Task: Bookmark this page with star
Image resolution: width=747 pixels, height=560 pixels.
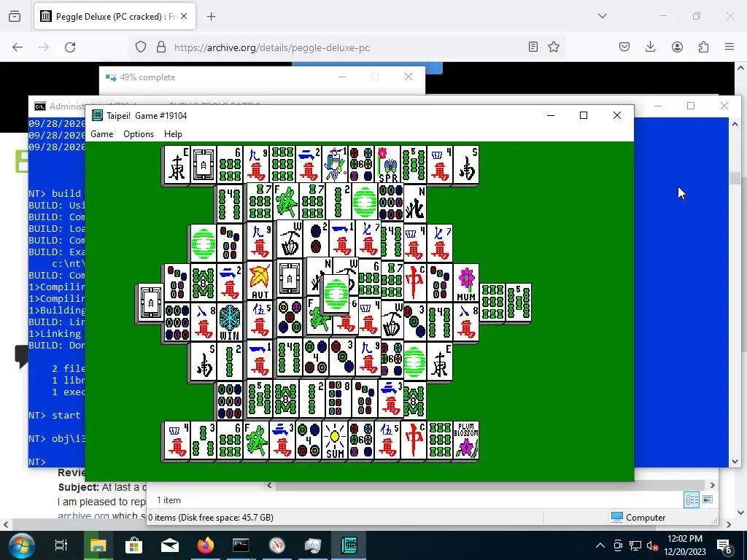Action: tap(553, 47)
